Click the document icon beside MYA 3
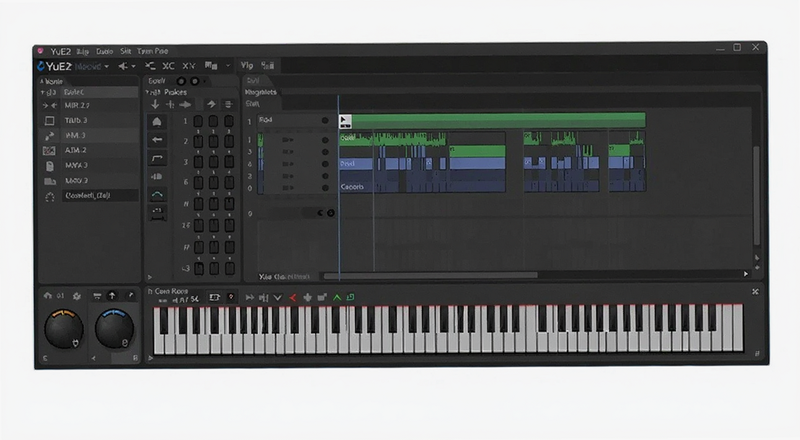This screenshot has width=800, height=440. click(x=49, y=166)
